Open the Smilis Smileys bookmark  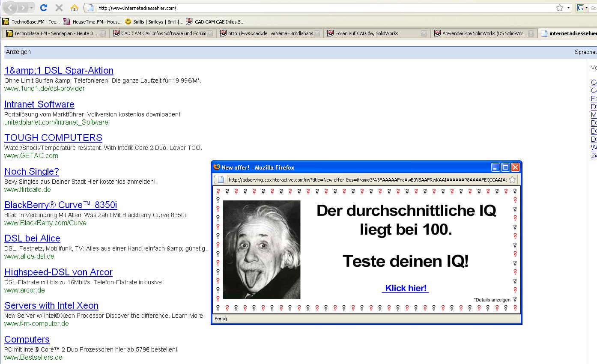154,21
